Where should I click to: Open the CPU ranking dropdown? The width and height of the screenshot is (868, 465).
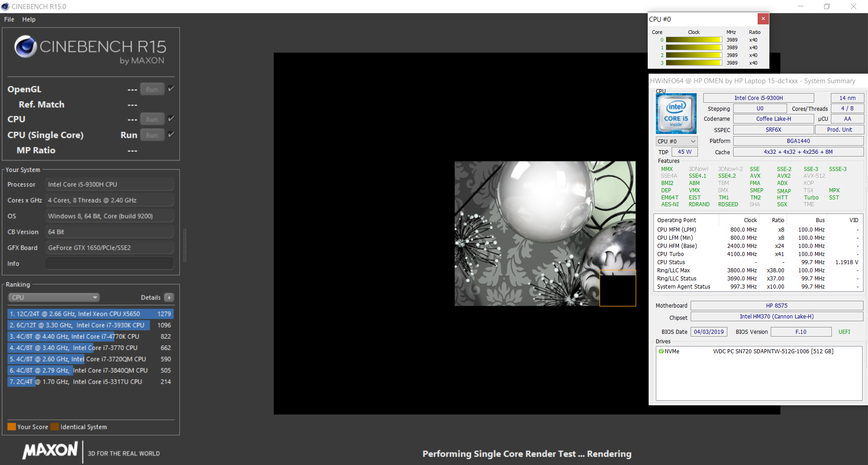tap(54, 298)
